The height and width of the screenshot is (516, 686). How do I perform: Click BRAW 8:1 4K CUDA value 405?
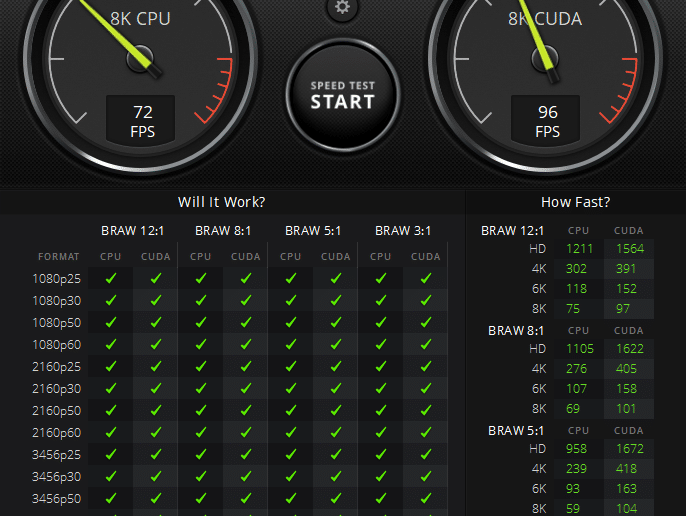[x=626, y=369]
